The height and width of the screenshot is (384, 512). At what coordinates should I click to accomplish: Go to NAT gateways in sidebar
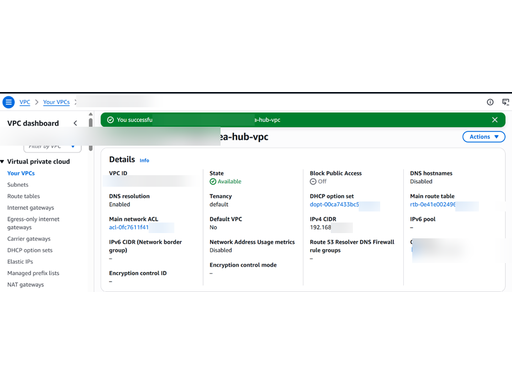click(x=25, y=285)
